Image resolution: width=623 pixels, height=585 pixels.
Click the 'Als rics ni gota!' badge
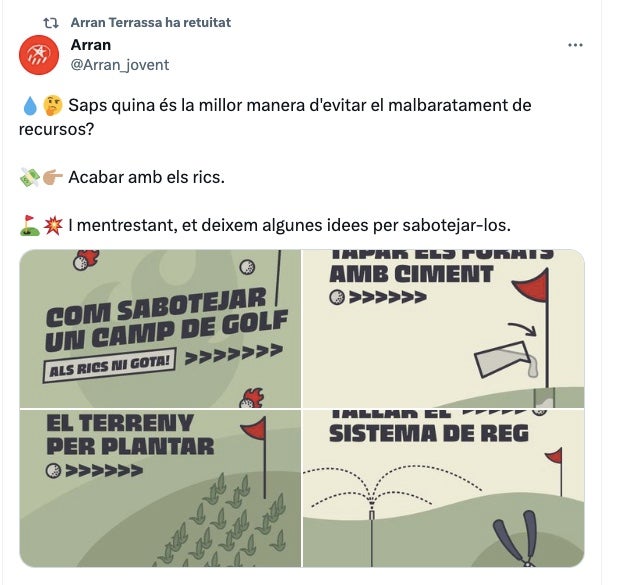tap(109, 366)
